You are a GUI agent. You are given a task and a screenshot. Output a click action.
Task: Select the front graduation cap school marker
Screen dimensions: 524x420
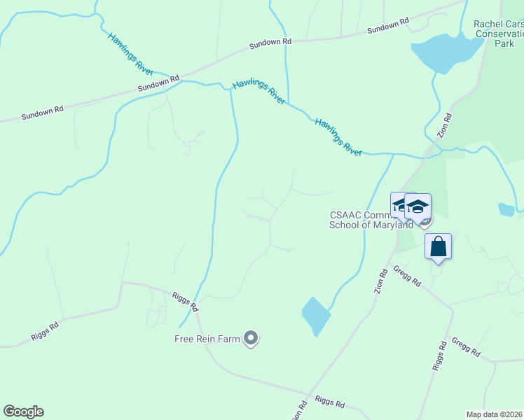click(418, 207)
